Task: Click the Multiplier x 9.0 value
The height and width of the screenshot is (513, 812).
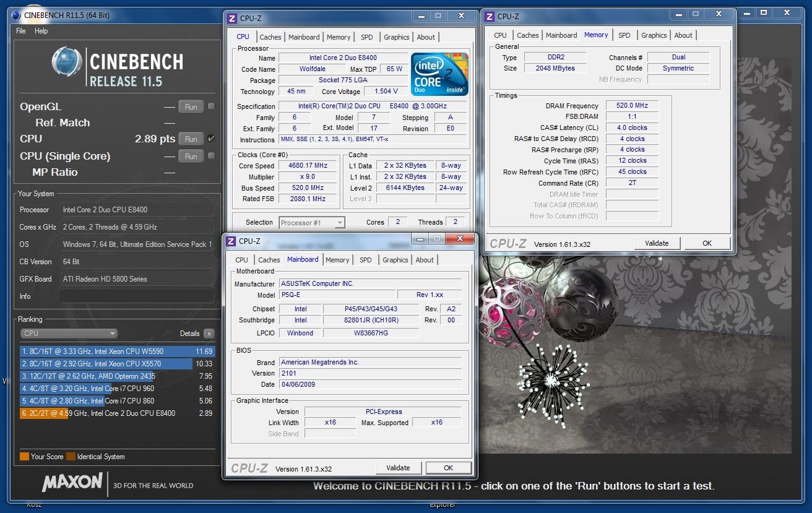Action: click(x=308, y=177)
